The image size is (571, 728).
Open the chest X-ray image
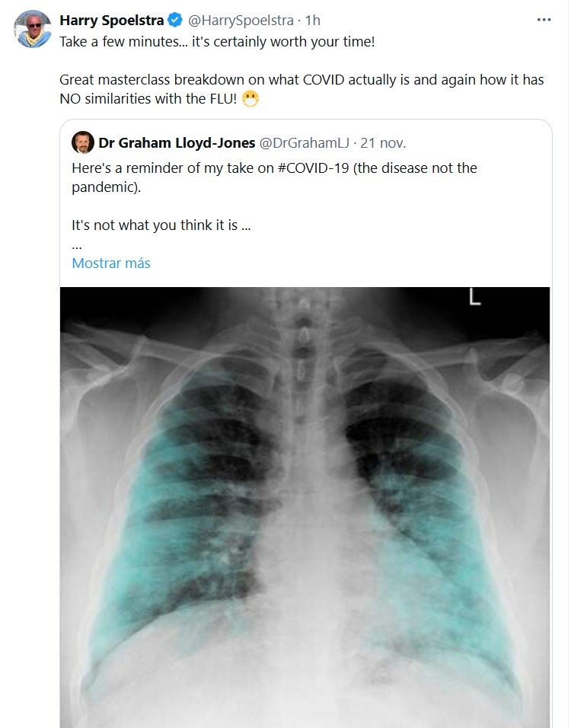tap(305, 503)
